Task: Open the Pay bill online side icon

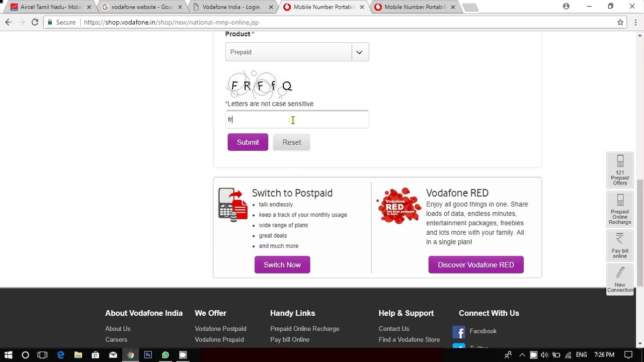Action: pos(620,245)
